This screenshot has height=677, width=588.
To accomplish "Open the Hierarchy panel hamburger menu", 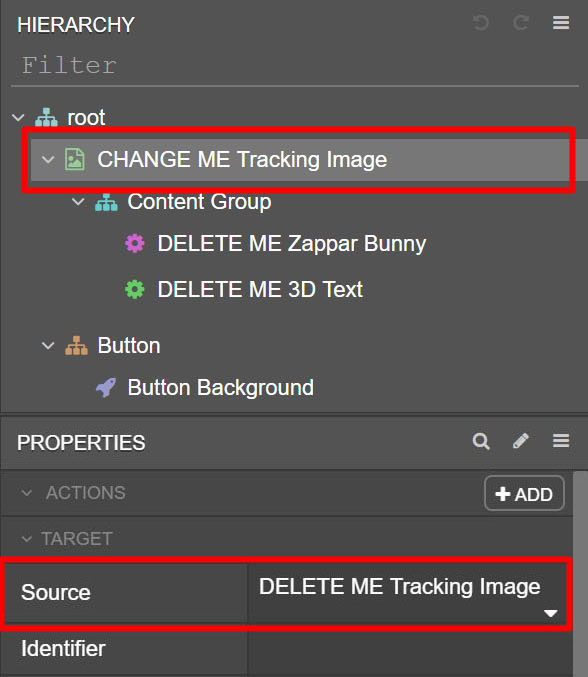I will pos(561,22).
